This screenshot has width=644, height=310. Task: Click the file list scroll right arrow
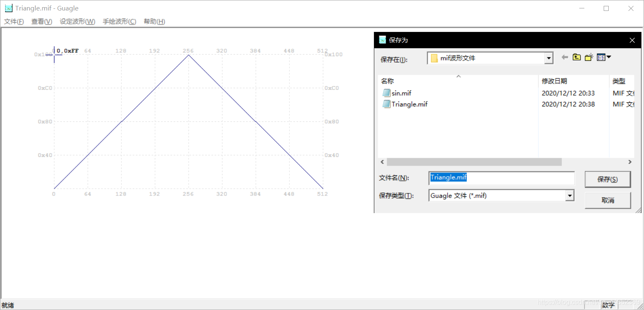(630, 162)
